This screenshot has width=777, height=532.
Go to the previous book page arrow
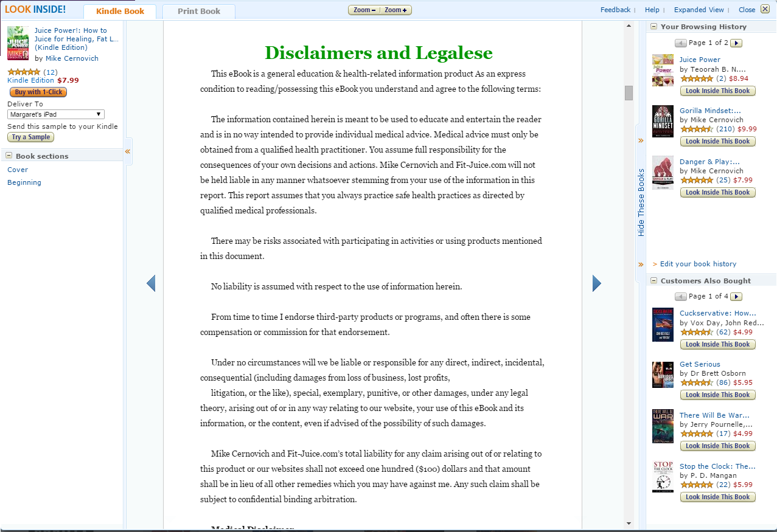[151, 283]
